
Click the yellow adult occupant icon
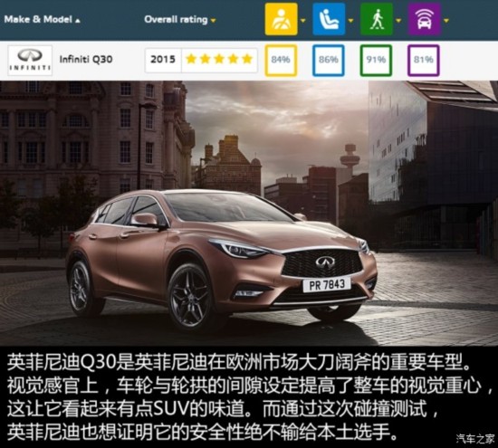point(281,19)
